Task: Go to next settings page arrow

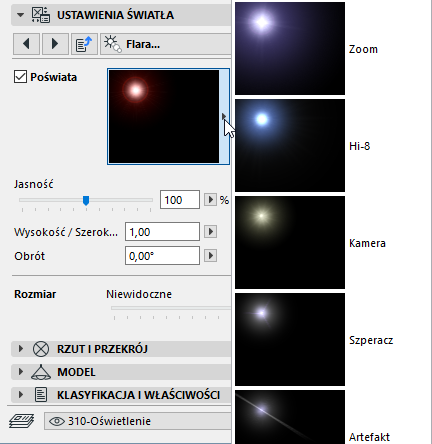Action: click(x=55, y=44)
